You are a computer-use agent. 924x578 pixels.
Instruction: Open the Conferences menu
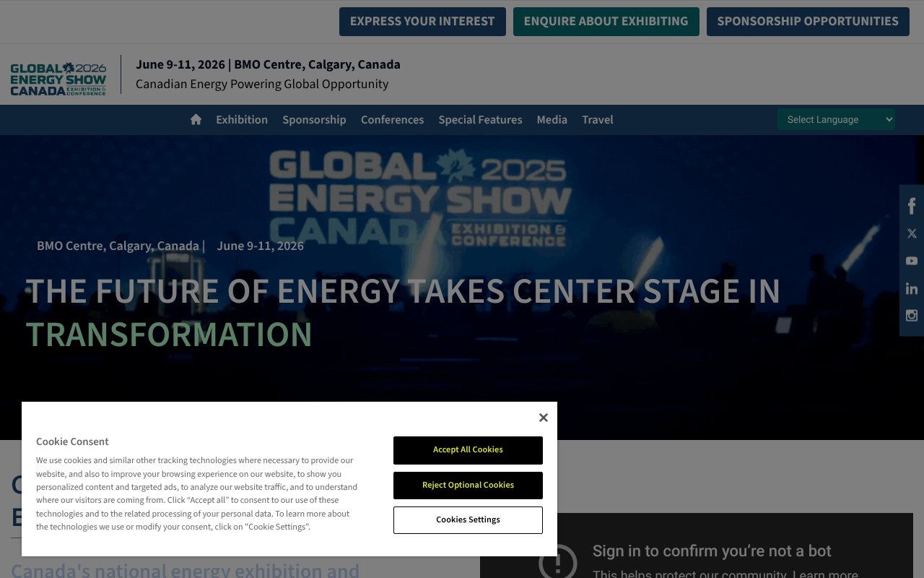(x=392, y=119)
